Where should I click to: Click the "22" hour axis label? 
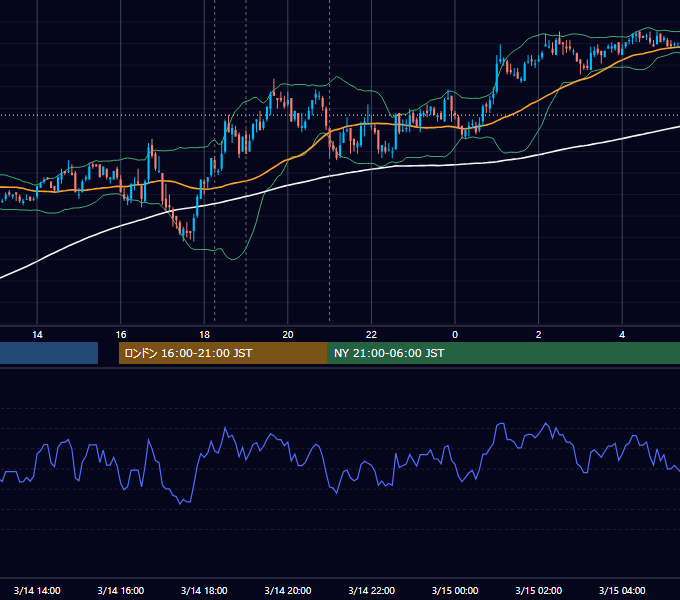pyautogui.click(x=371, y=335)
